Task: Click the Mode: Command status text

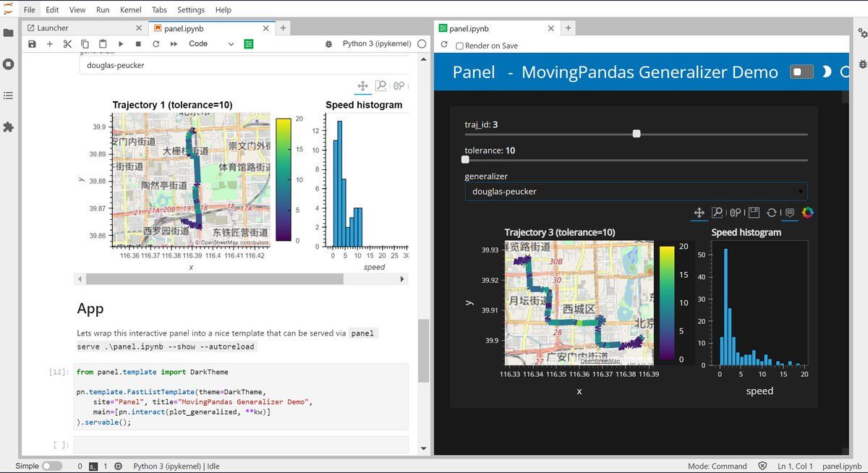Action: [x=717, y=466]
